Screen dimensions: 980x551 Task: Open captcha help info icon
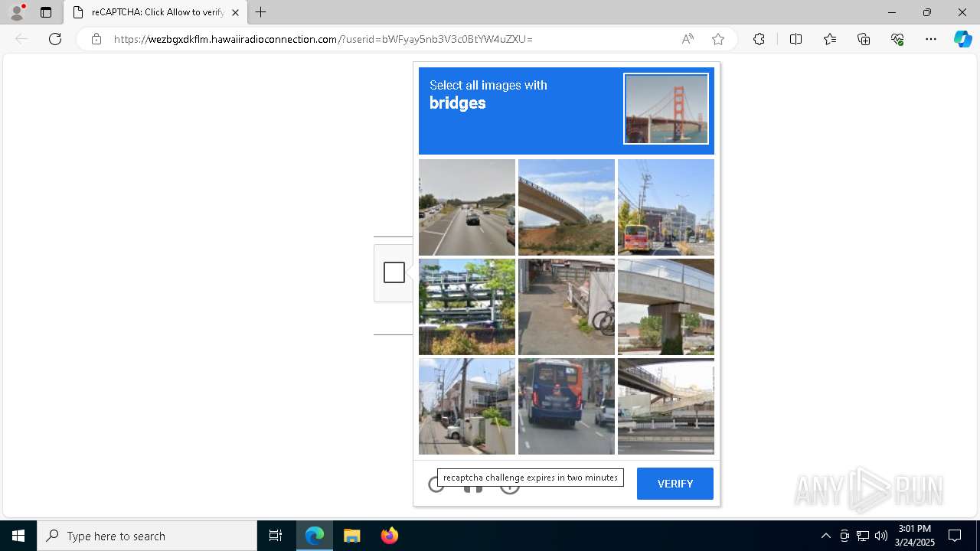[x=510, y=484]
